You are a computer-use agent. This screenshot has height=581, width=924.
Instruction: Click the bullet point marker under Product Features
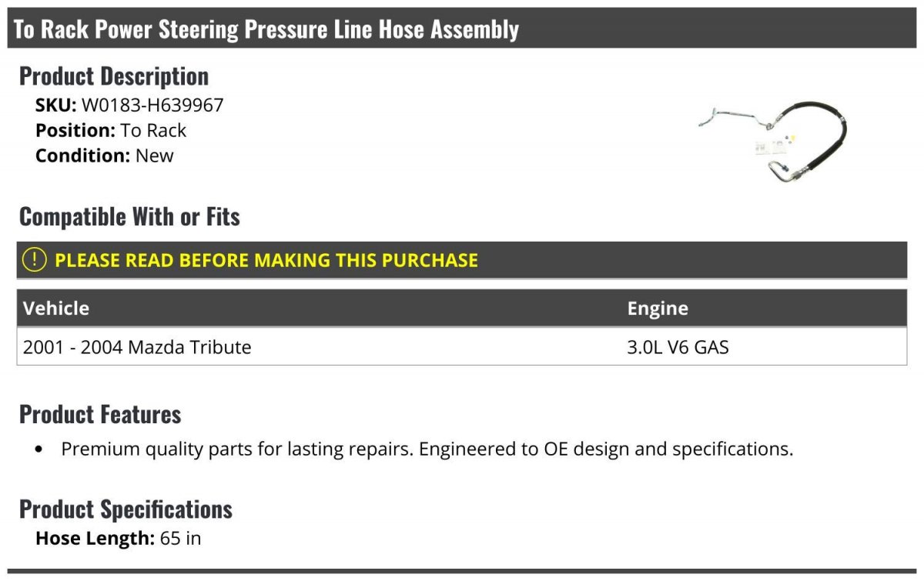click(39, 449)
